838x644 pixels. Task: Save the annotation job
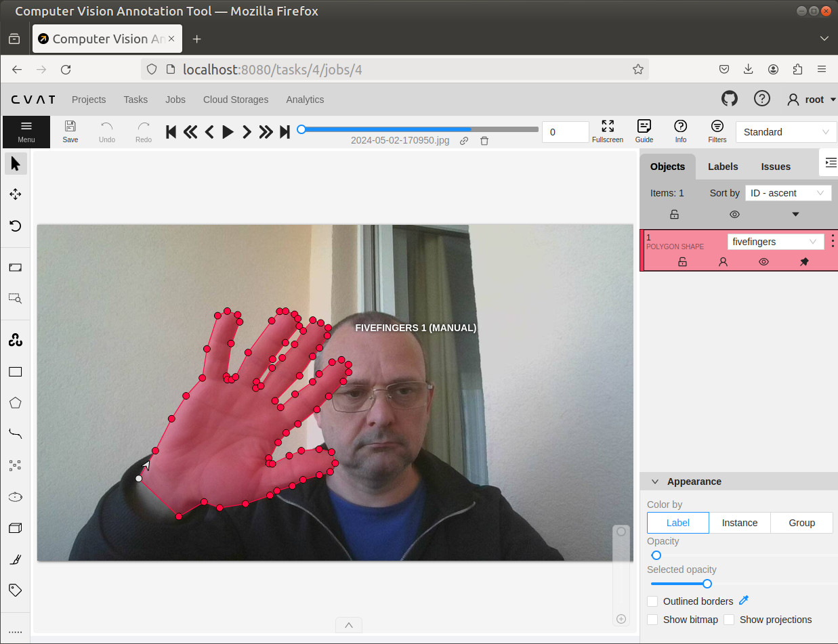70,131
